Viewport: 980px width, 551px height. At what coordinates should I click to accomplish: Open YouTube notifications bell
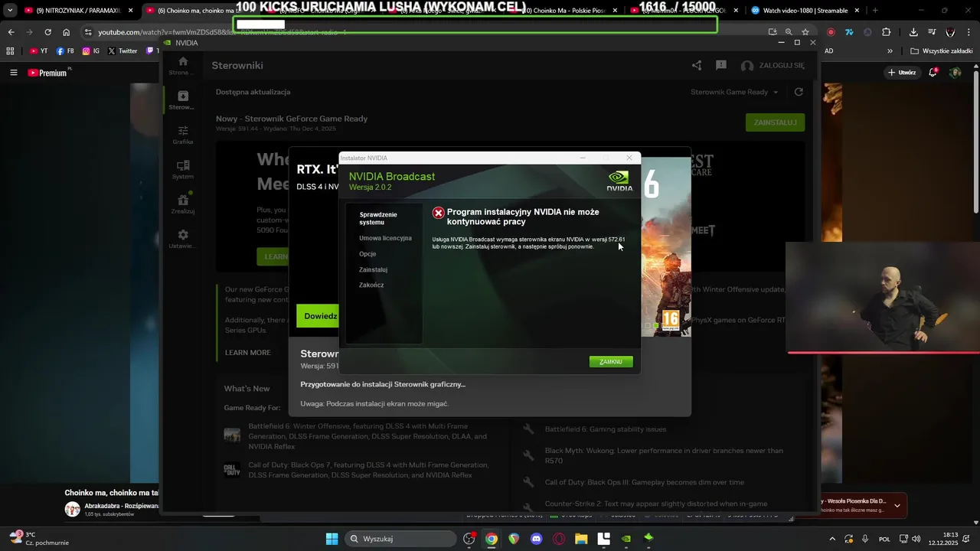pos(933,73)
